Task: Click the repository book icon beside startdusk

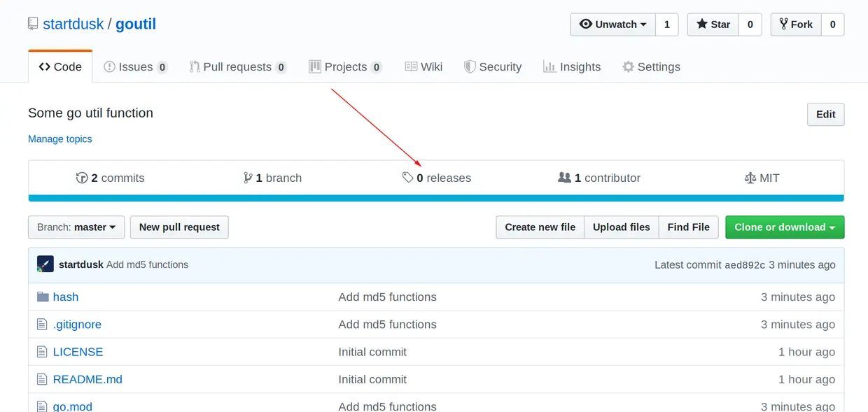Action: 33,24
